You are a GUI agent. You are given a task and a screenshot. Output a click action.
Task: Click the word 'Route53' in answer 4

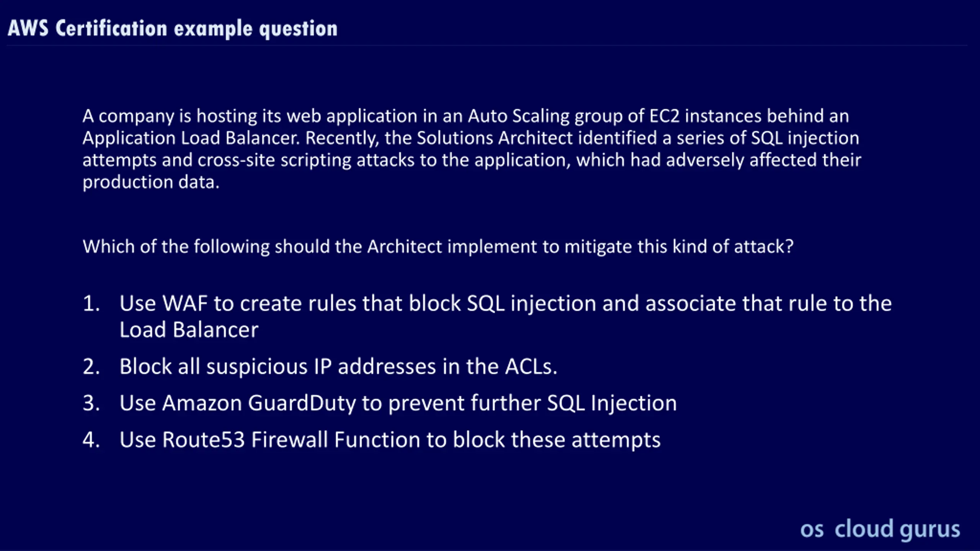(x=204, y=440)
